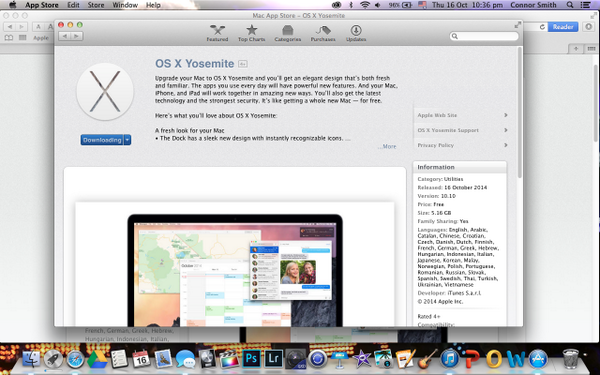The height and width of the screenshot is (375, 600).
Task: Open Google Drive in the Dock
Action: point(97,359)
